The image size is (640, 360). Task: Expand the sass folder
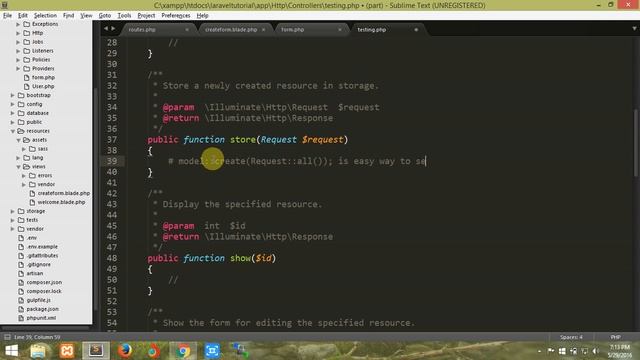tap(24, 149)
